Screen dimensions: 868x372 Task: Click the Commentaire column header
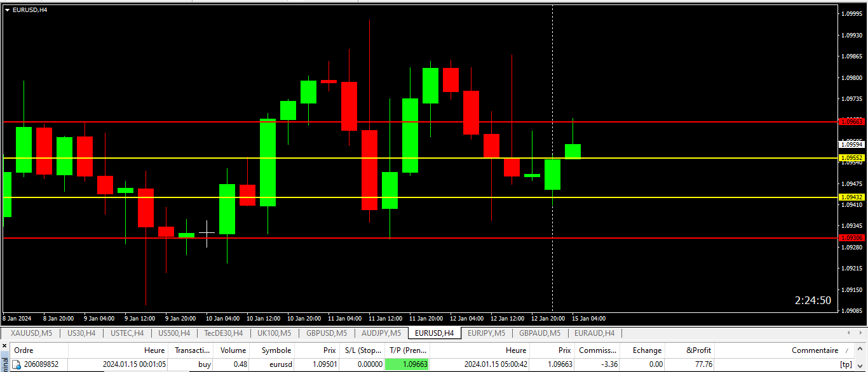815,350
